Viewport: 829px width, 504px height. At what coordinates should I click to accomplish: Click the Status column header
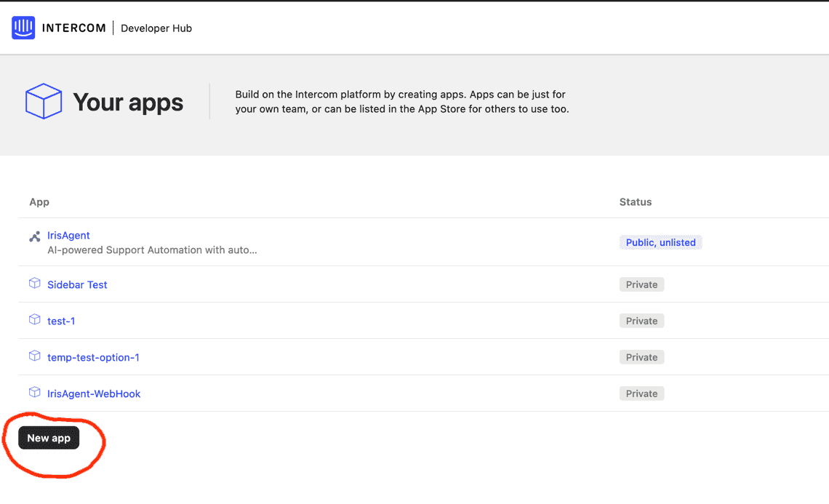coord(636,202)
